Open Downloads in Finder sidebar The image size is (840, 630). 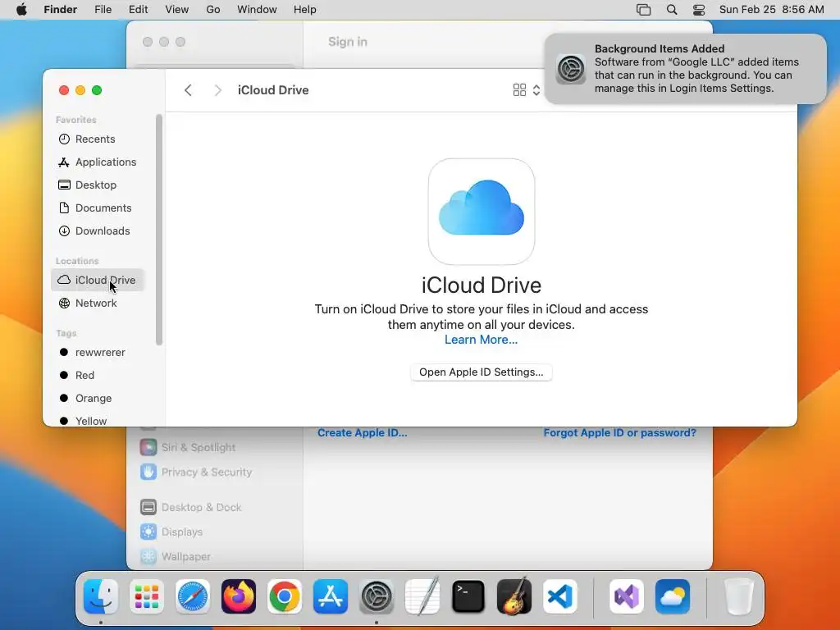98,231
